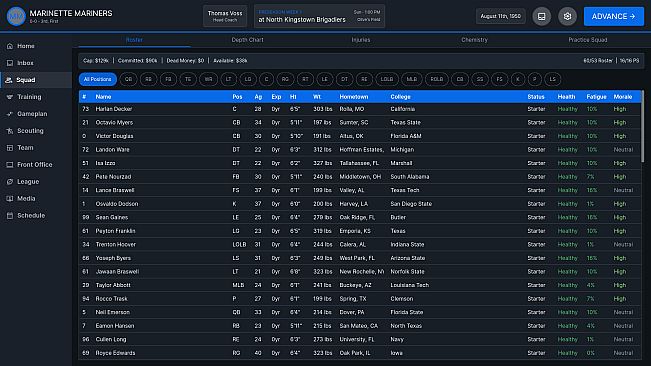This screenshot has width=651, height=366.
Task: Sort the table by Name column
Action: (x=103, y=97)
